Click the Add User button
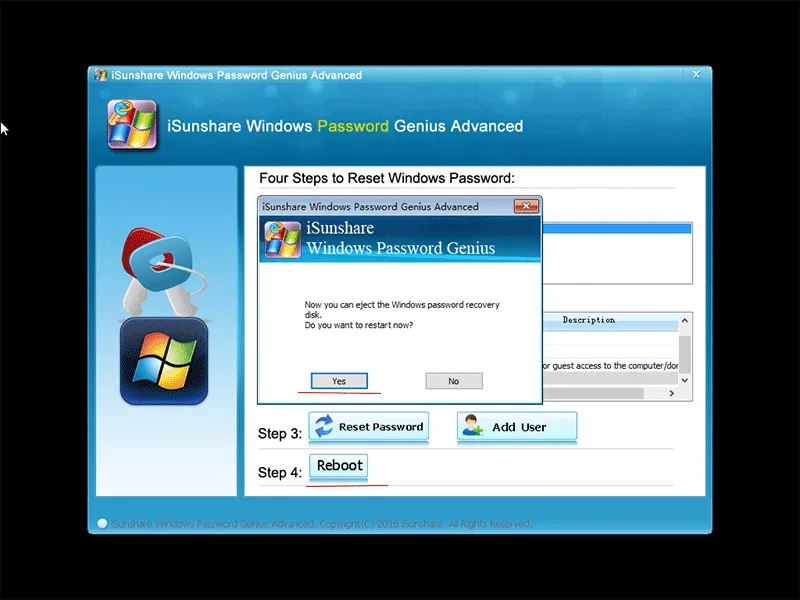Screen dimensions: 800x600 coord(517,427)
